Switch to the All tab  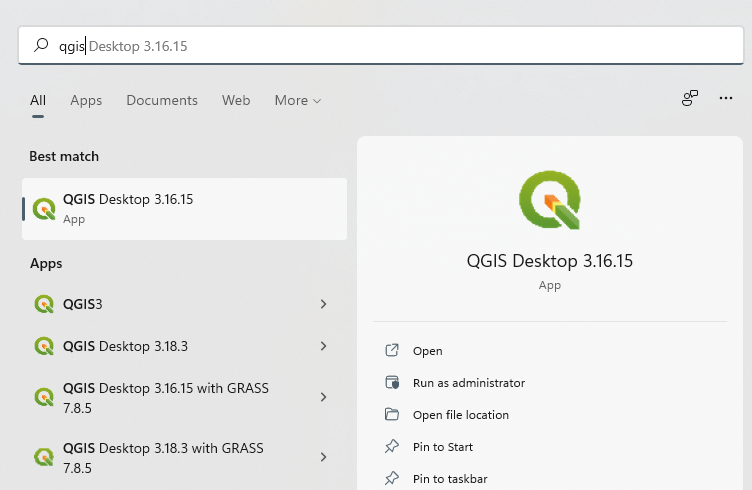(x=38, y=100)
